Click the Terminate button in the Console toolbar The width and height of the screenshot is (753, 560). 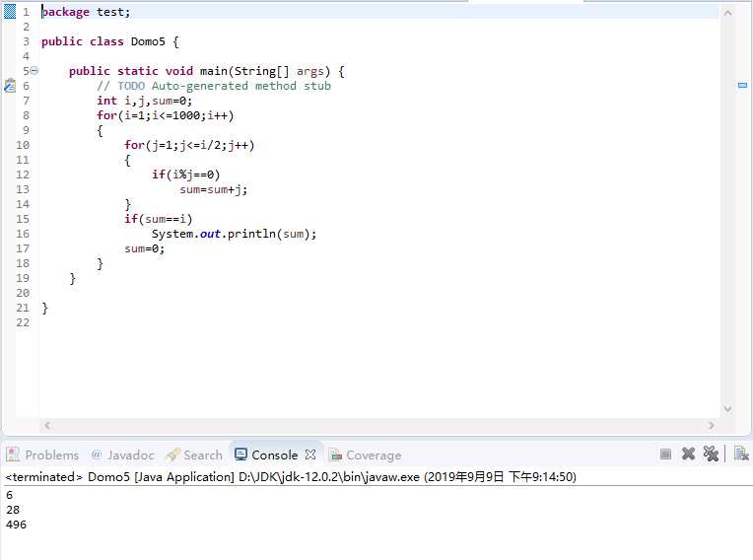pyautogui.click(x=665, y=454)
